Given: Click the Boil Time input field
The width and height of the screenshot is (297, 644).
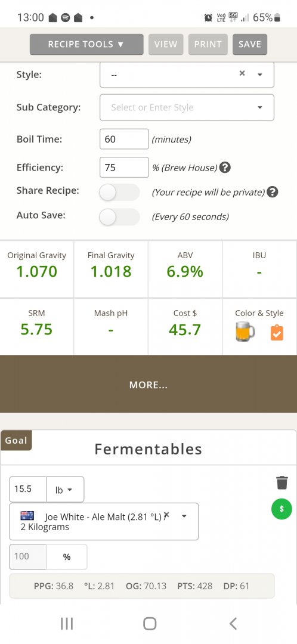Looking at the screenshot, I should 124,139.
